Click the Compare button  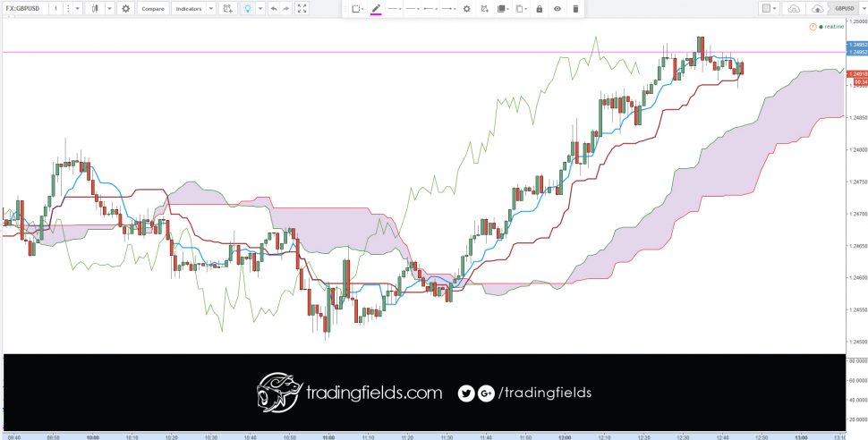[152, 8]
